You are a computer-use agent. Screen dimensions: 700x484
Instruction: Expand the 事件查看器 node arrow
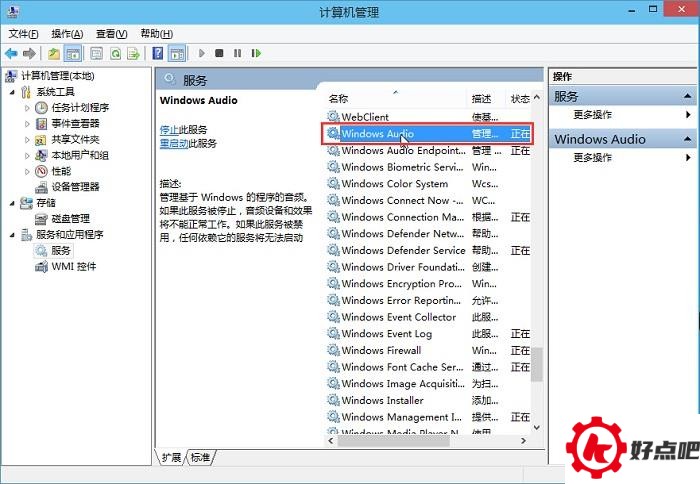(x=27, y=124)
